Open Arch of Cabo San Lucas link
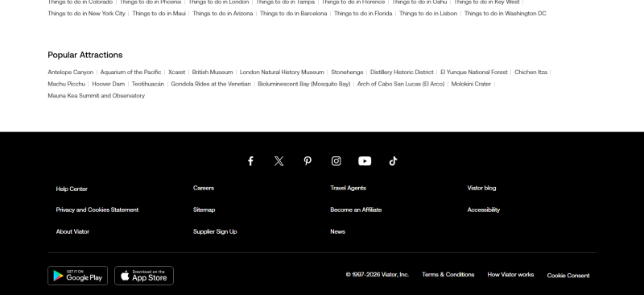The width and height of the screenshot is (644, 295). 401,84
